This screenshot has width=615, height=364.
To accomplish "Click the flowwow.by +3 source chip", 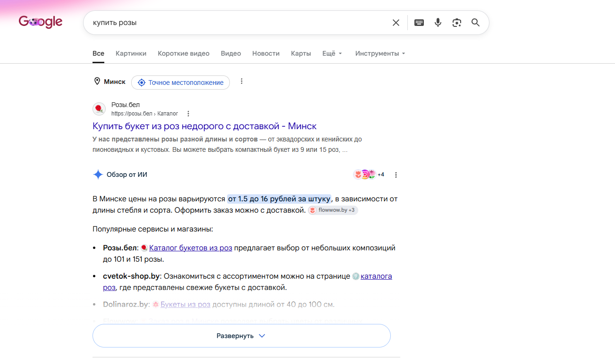I will [x=333, y=210].
